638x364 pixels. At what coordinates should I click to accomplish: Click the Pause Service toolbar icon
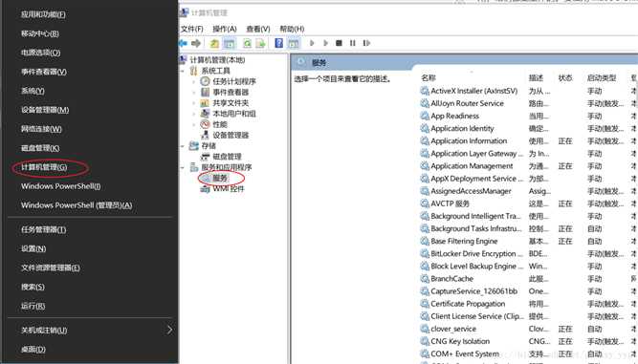352,43
